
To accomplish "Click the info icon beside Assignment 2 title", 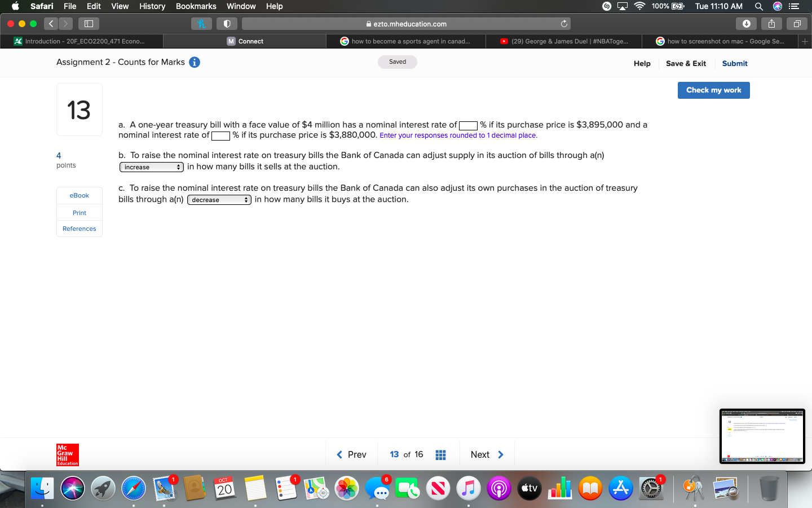I will (x=195, y=62).
